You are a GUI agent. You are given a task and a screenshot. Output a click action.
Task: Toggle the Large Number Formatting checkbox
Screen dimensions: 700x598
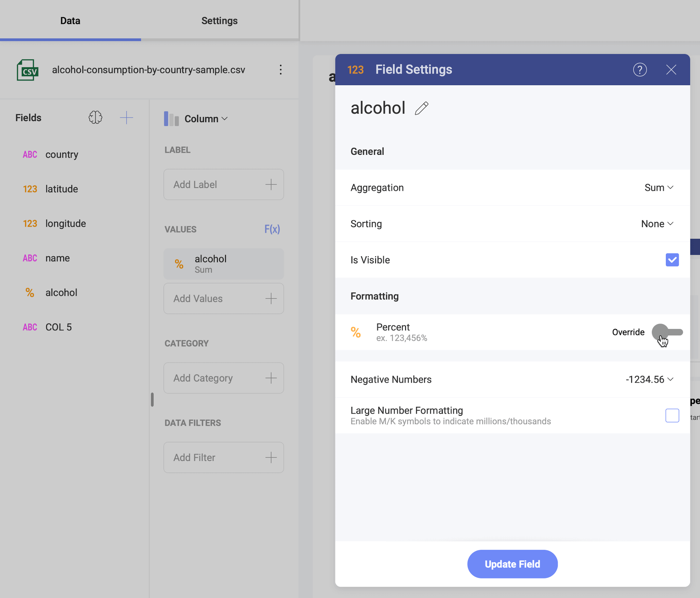pos(672,415)
